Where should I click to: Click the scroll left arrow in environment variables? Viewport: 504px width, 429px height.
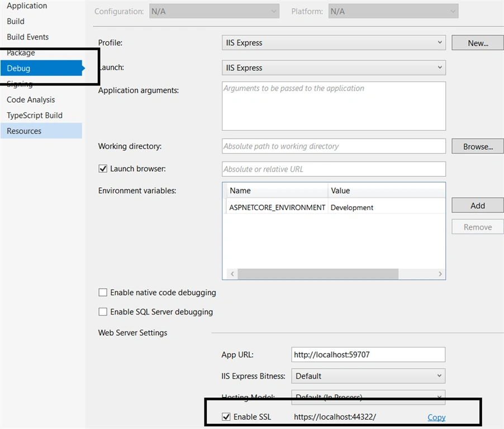[232, 274]
